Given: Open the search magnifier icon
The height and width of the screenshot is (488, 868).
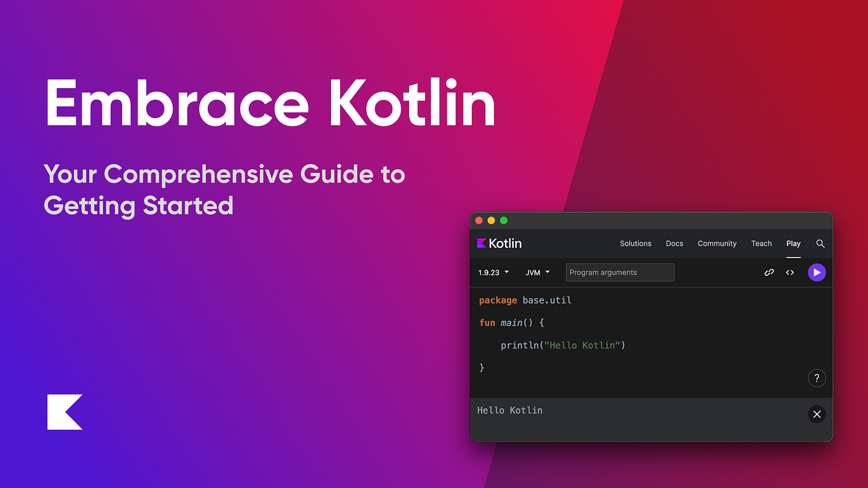Looking at the screenshot, I should (821, 243).
